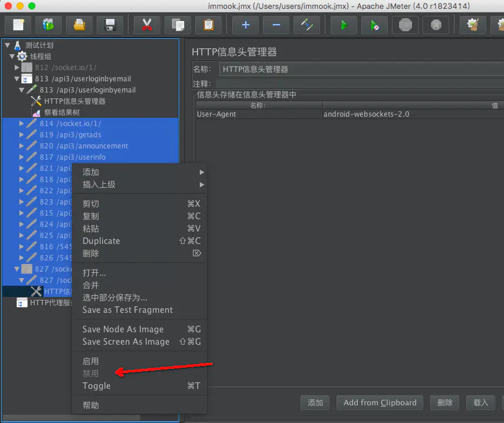Save the test plan with the floppy icon

[110, 25]
